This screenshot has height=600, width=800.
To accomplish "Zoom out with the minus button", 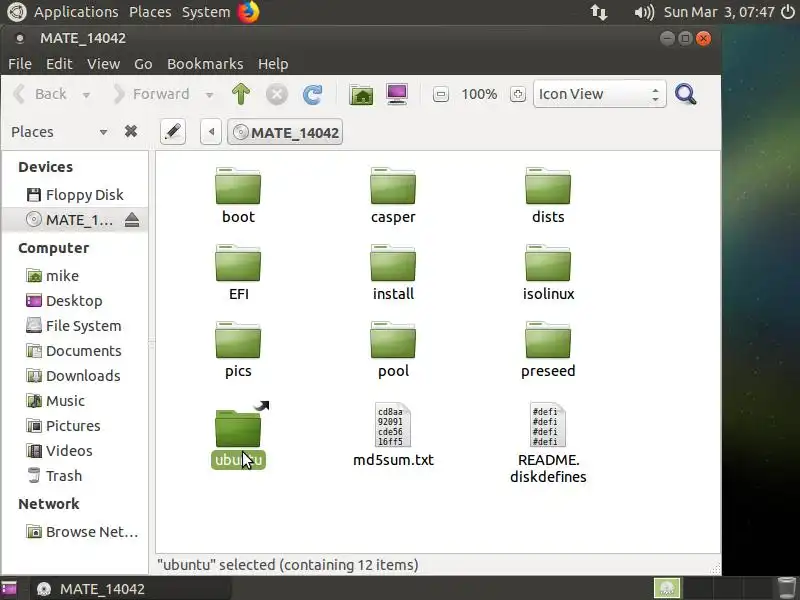I will (441, 94).
